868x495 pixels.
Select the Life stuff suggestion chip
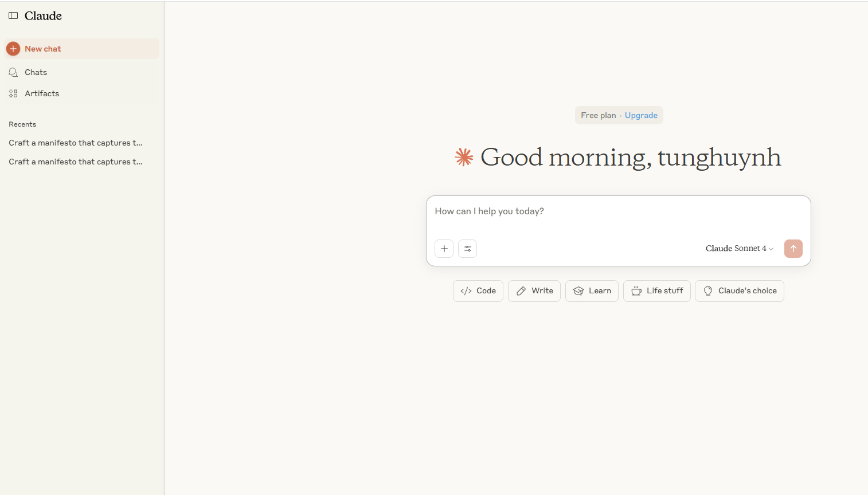click(x=657, y=291)
